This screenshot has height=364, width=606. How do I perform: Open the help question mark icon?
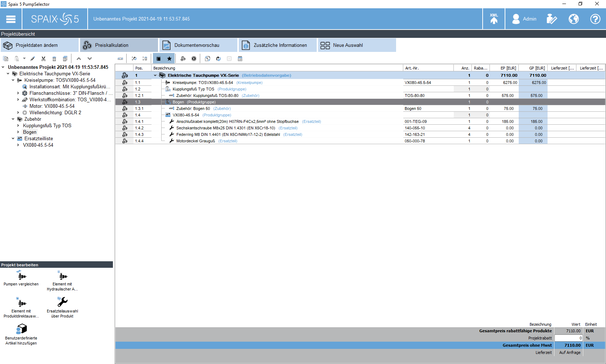pos(595,19)
